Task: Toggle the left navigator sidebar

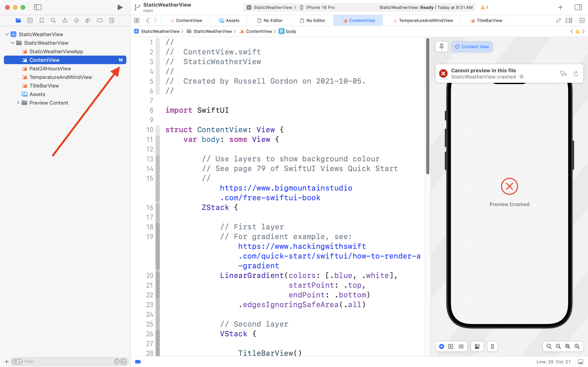Action: 38,7
